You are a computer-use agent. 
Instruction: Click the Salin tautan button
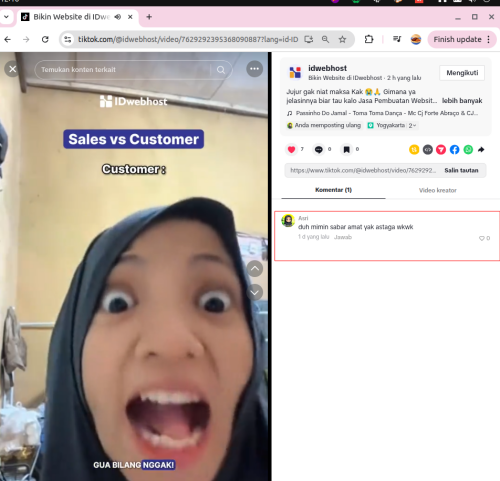tap(461, 170)
